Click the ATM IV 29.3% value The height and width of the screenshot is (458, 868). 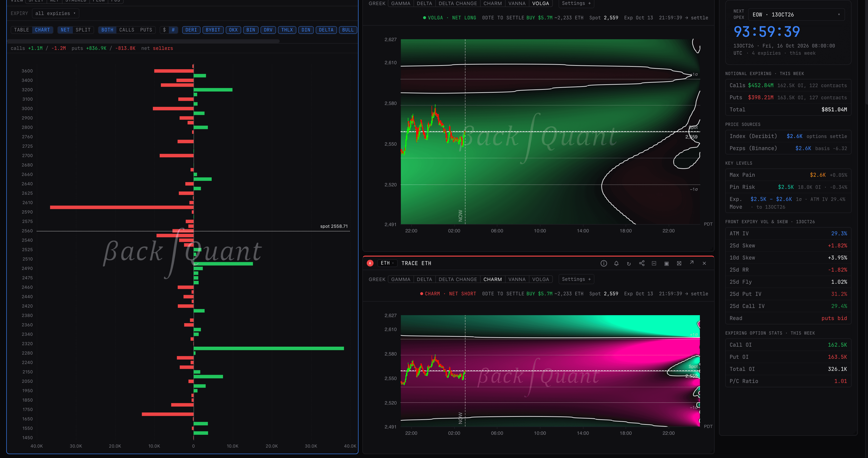[839, 234]
